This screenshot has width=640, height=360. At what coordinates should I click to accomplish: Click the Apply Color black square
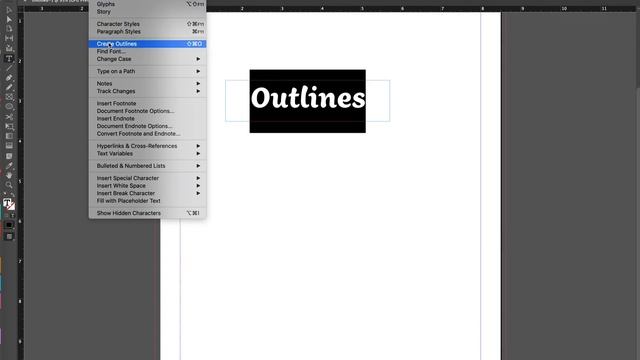(x=9, y=225)
